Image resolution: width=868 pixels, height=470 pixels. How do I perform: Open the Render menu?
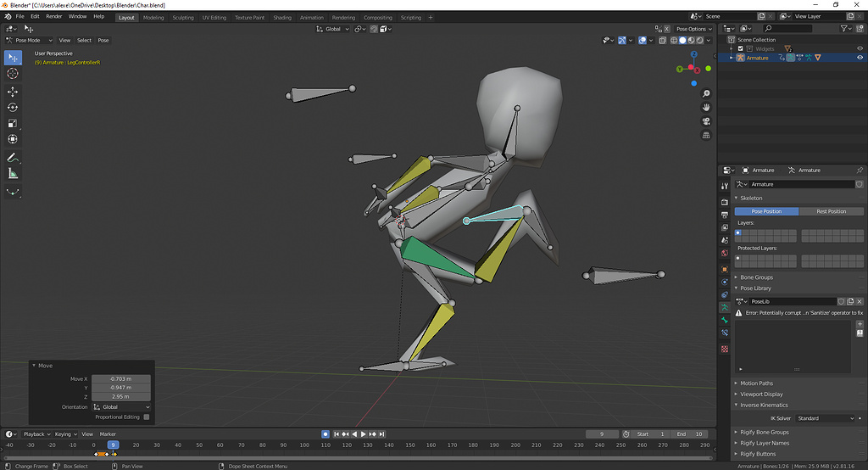[53, 17]
